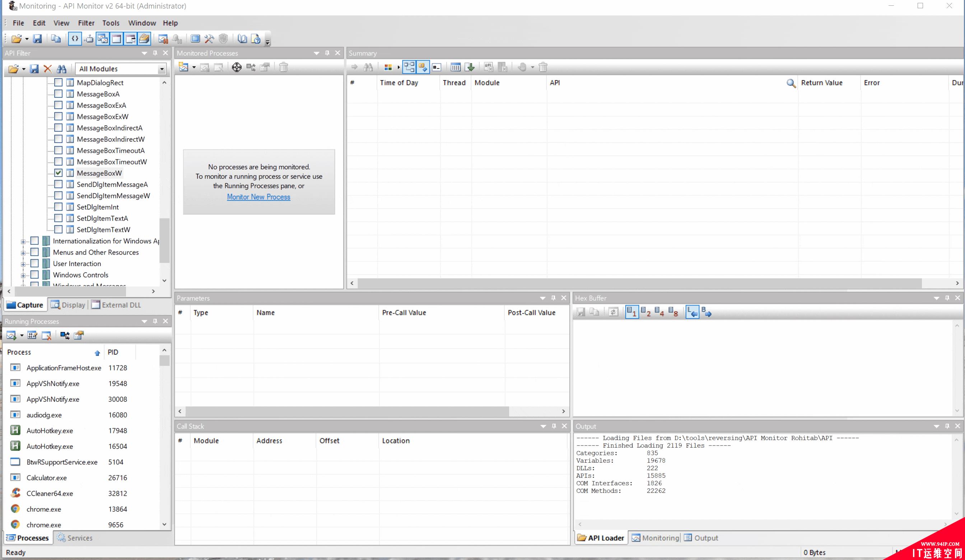Click the tools wrench icon in main toolbar
Image resolution: width=965 pixels, height=560 pixels.
coord(209,39)
